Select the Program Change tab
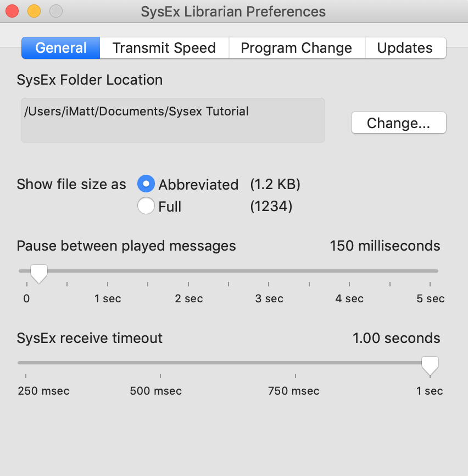The height and width of the screenshot is (476, 468). [x=297, y=48]
